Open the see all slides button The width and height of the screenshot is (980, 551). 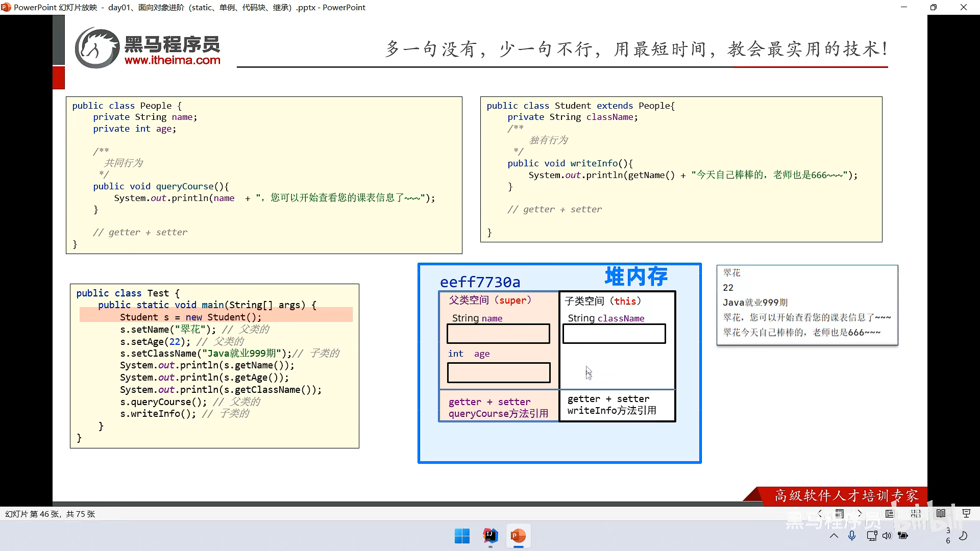840,513
